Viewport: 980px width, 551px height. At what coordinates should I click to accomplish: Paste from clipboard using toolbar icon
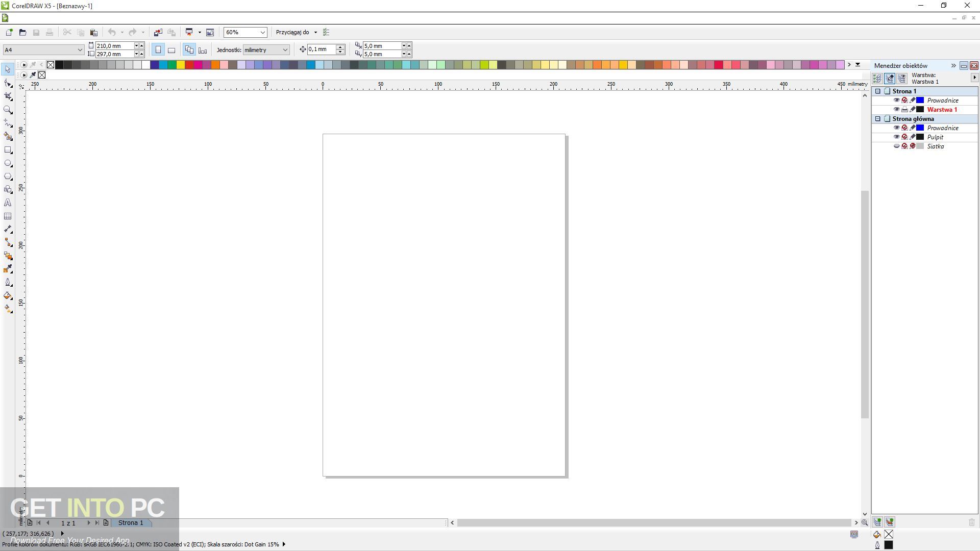pos(94,32)
